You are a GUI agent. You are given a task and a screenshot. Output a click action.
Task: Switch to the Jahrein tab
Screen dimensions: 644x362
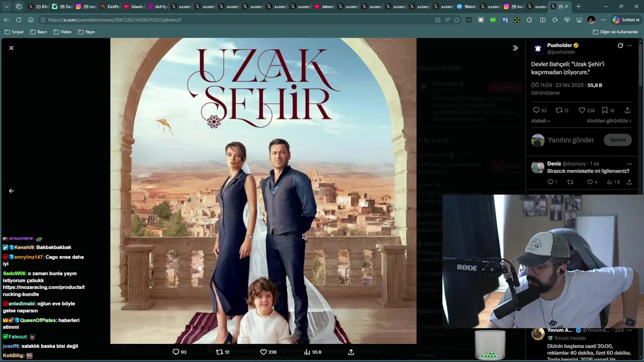tap(325, 7)
